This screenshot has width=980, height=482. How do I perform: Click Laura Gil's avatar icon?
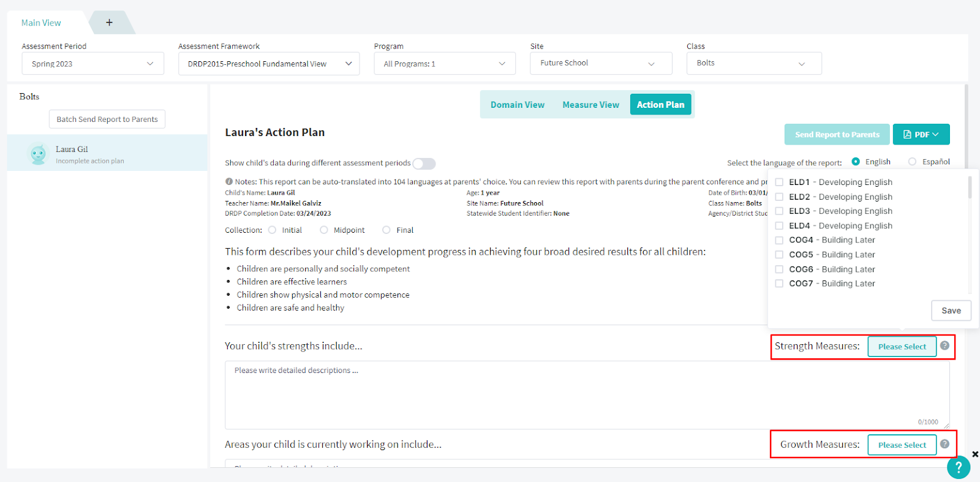click(x=38, y=154)
